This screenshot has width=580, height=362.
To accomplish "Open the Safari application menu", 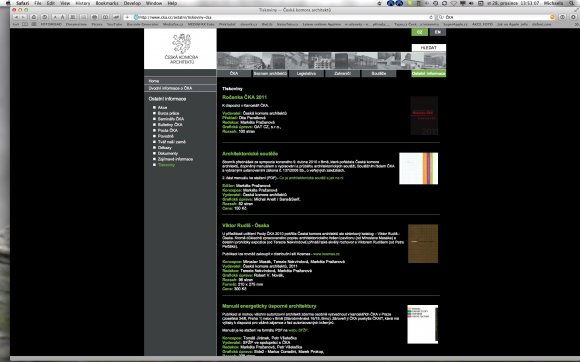I will 23,3.
